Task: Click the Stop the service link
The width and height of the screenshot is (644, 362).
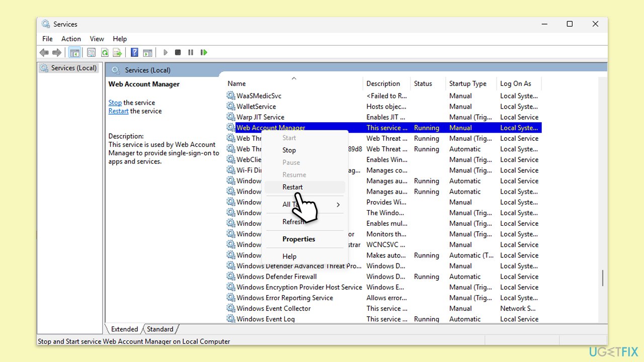Action: click(x=115, y=103)
